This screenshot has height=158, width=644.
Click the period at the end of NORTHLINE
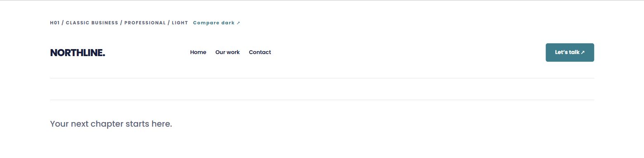(x=104, y=55)
